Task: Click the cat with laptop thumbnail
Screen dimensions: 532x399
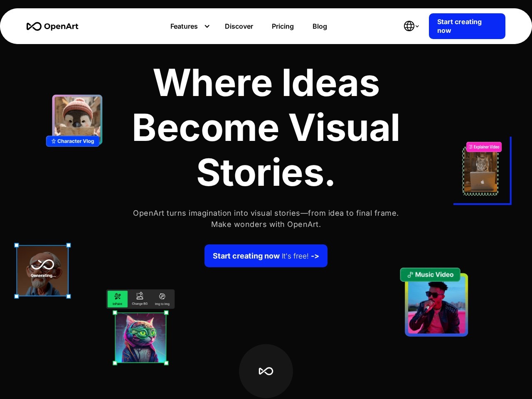Action: (480, 173)
